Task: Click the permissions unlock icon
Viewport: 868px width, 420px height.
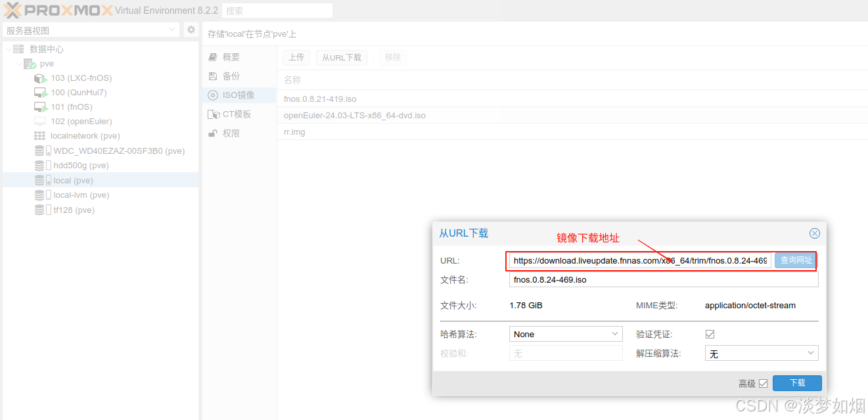Action: tap(212, 133)
